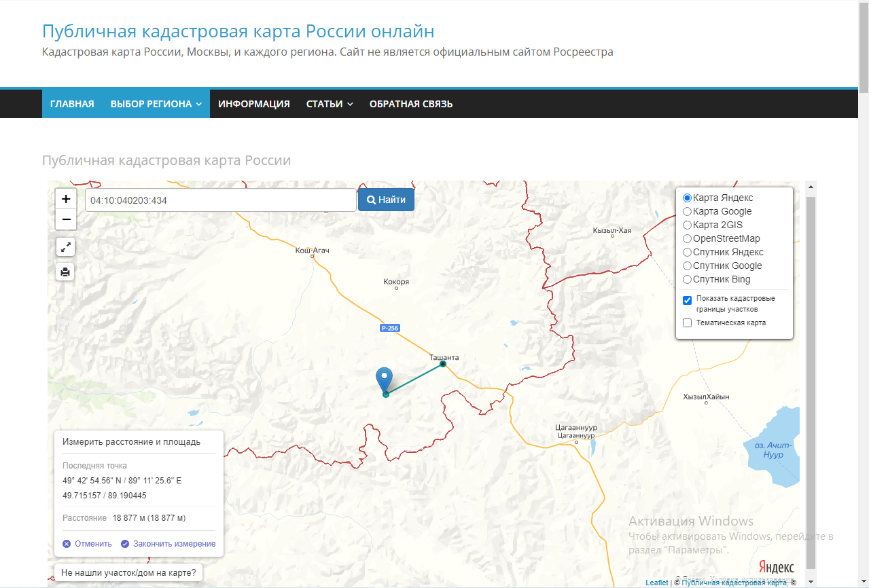Select Карта 2GIS radio option
This screenshot has width=869, height=588.
point(687,225)
